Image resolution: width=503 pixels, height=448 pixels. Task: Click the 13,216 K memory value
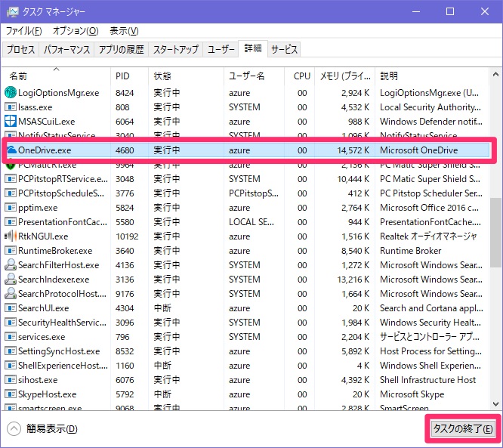tap(353, 280)
